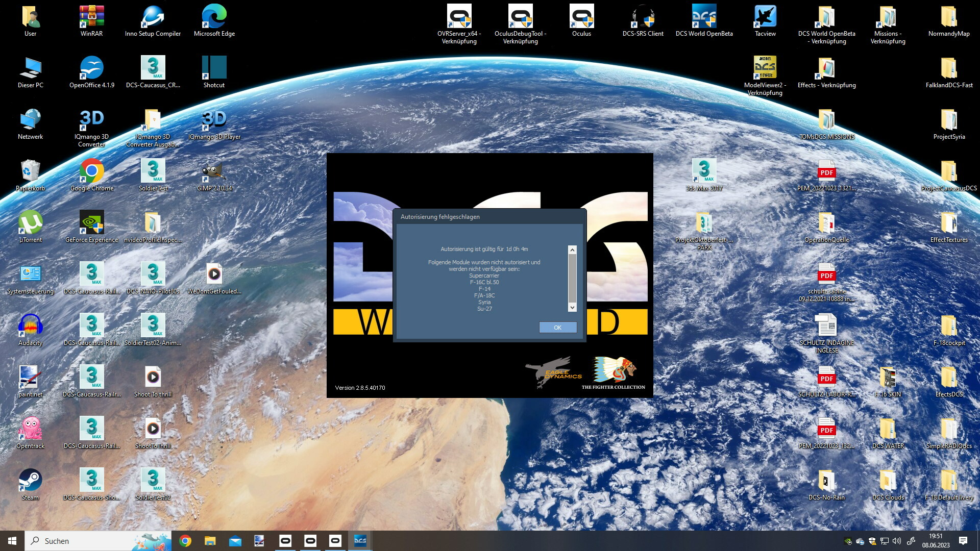Select 'Su-27' line in the dialog
Image resolution: width=980 pixels, height=551 pixels.
484,309
